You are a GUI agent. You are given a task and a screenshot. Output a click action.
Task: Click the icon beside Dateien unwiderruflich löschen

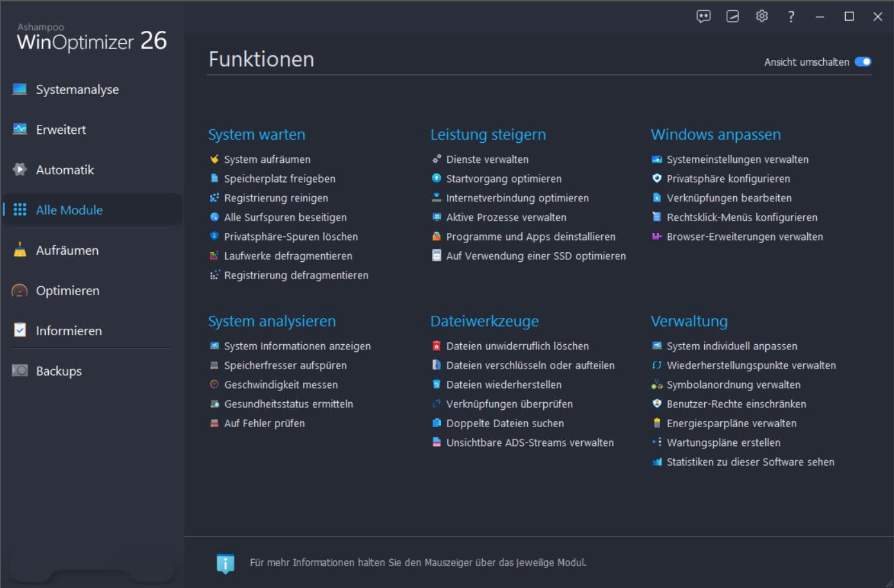(436, 346)
